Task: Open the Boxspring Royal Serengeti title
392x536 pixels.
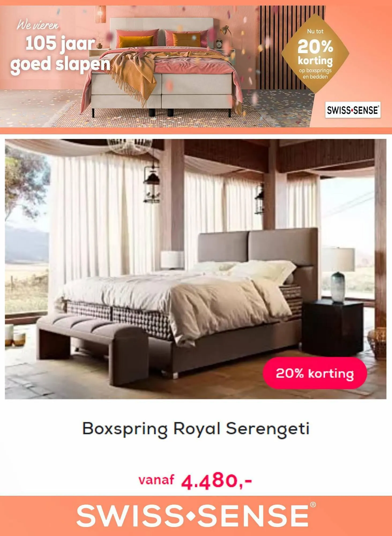Action: 196,429
